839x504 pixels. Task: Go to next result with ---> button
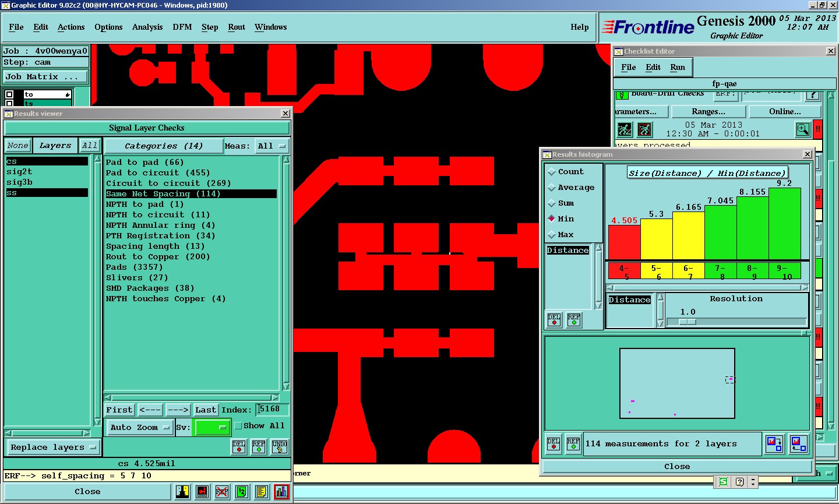(x=178, y=410)
